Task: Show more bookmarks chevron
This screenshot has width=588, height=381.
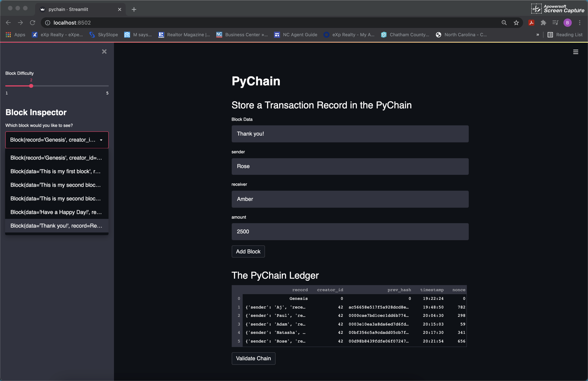Action: [x=538, y=35]
